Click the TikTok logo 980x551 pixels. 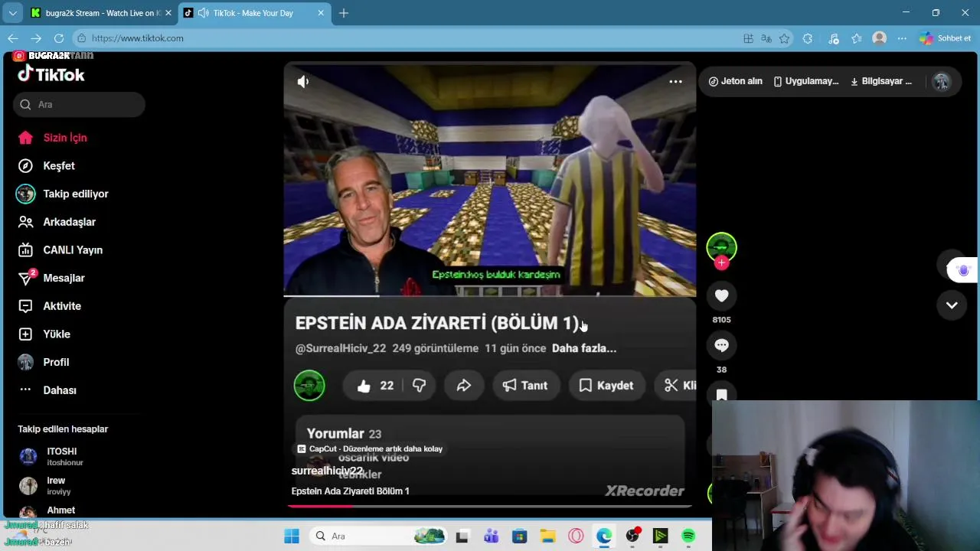coord(51,74)
